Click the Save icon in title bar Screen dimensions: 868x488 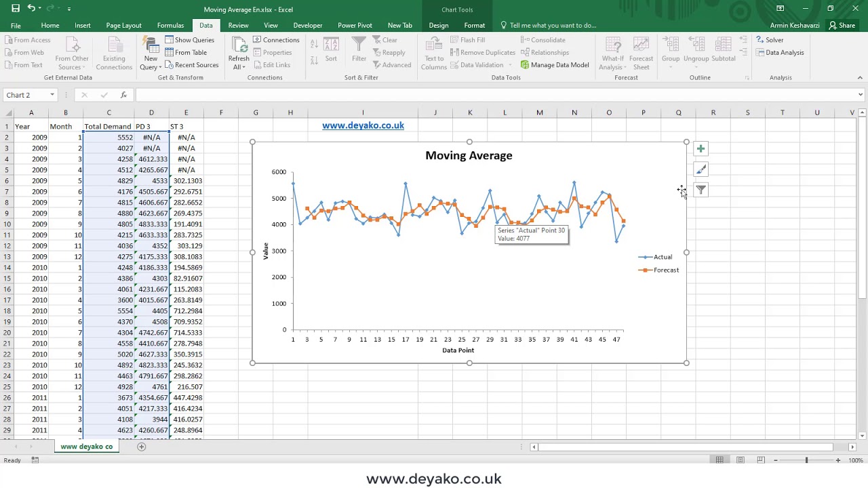[16, 9]
